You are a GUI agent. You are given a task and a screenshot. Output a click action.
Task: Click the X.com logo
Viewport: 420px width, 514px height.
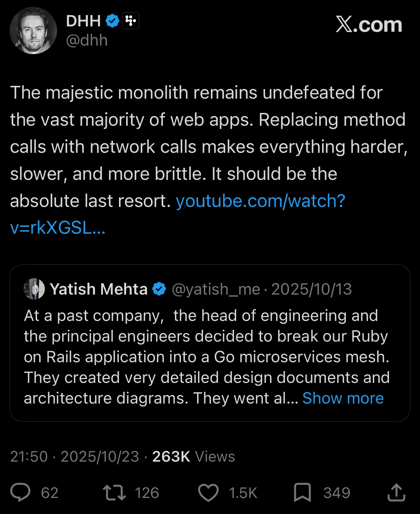tap(369, 25)
